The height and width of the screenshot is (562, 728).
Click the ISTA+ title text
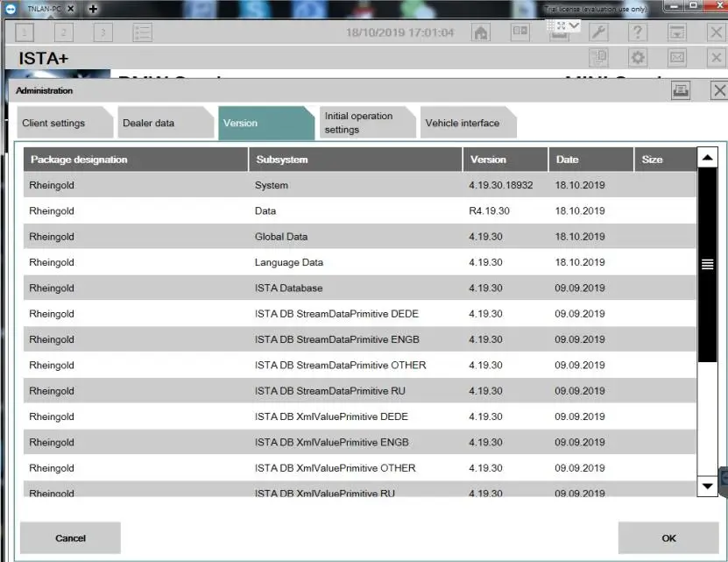point(43,59)
